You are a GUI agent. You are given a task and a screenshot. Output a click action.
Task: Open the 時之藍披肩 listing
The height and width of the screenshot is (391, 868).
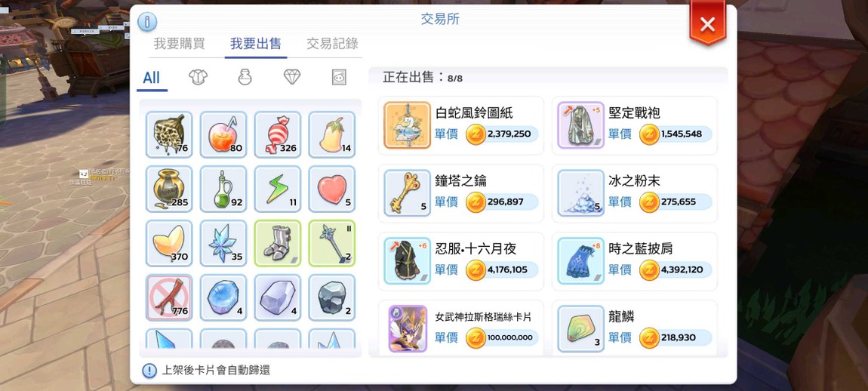click(634, 261)
